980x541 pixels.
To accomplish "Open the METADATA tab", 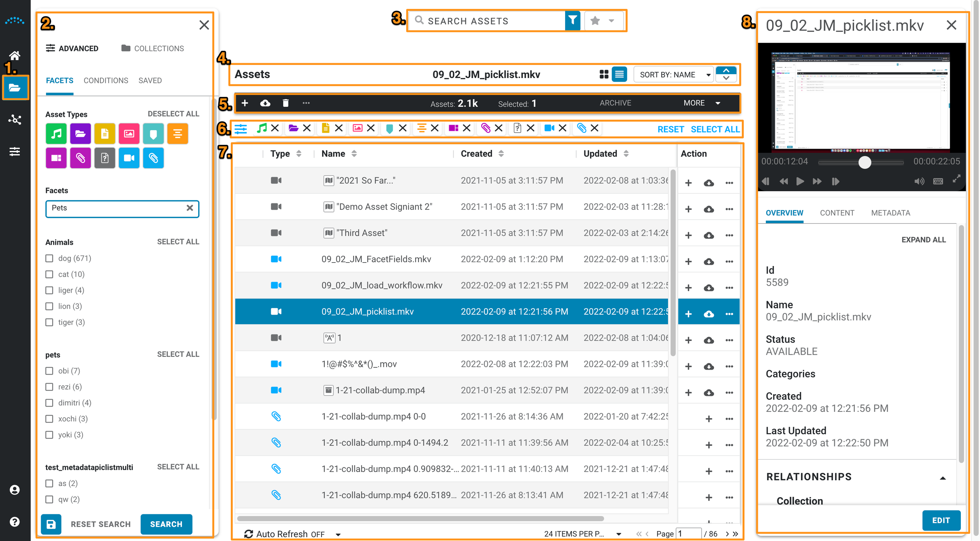I will (x=890, y=213).
